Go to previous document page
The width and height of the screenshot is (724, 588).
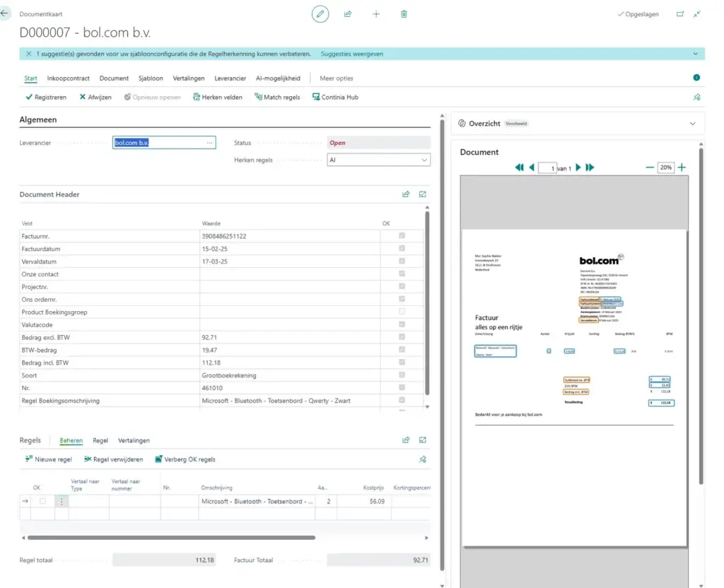pos(532,167)
